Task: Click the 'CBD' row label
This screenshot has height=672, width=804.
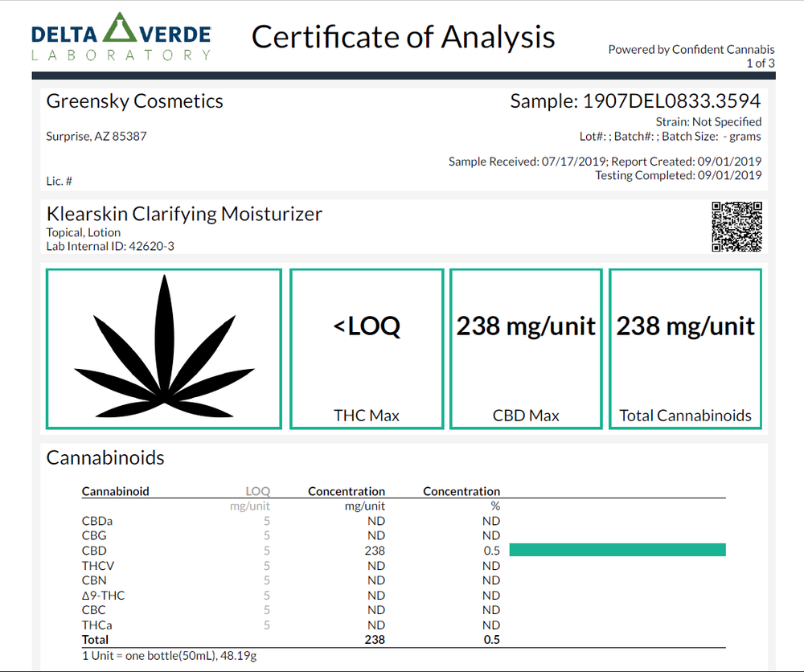Action: [94, 551]
